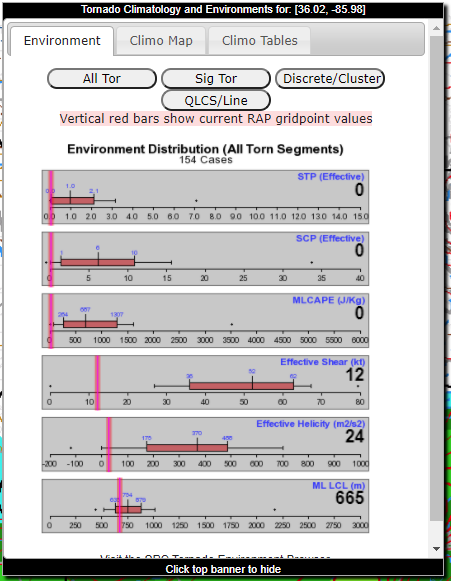Click the Effective Helicity value 24
Viewport: 451px width, 581px height.
pos(355,436)
